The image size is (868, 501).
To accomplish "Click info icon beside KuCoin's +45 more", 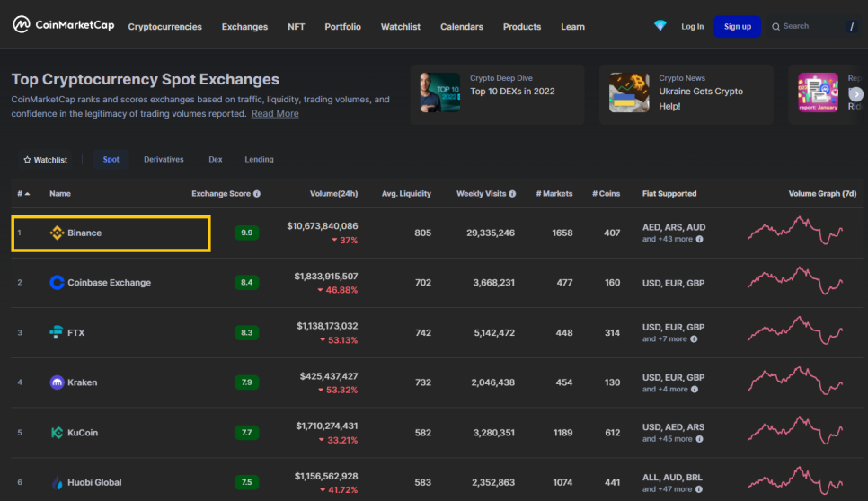I will coord(700,439).
